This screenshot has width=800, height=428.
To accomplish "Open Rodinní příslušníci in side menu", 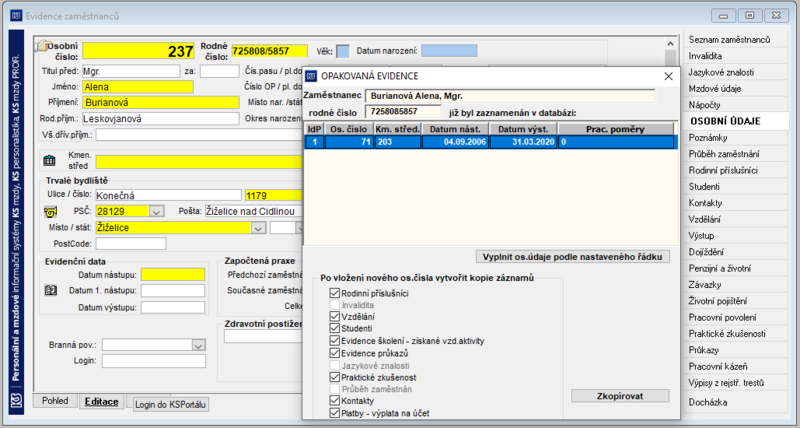I will [723, 170].
